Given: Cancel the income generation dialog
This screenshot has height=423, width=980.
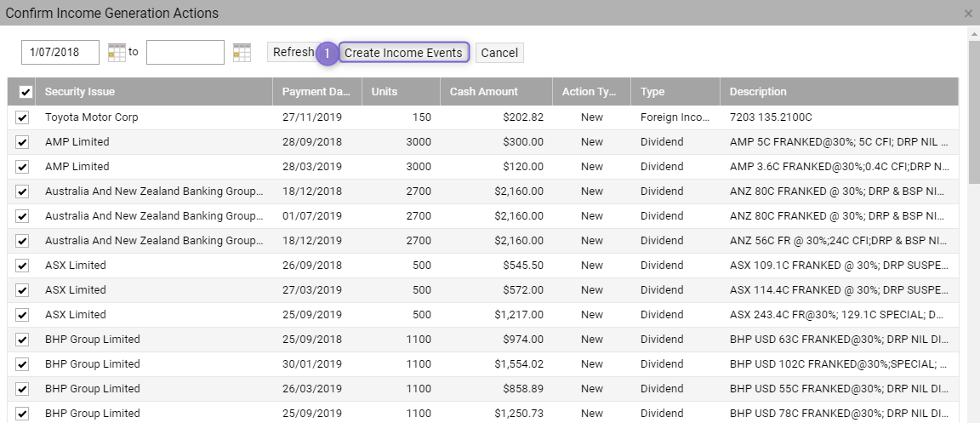Looking at the screenshot, I should 499,53.
